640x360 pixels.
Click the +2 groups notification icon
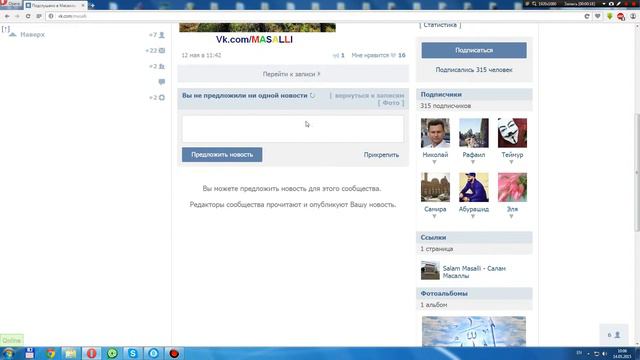(x=162, y=66)
